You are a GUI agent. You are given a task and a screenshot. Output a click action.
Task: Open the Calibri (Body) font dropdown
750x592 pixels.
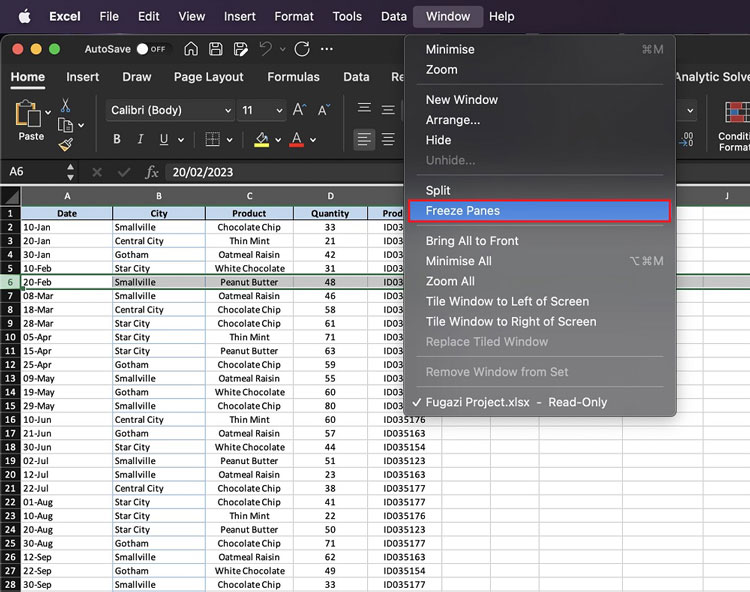pos(228,110)
